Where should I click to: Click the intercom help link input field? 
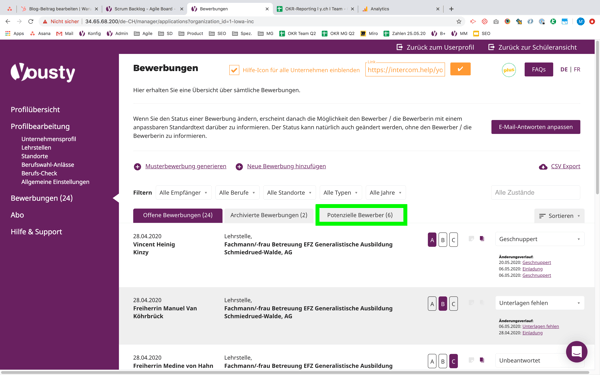(x=405, y=70)
